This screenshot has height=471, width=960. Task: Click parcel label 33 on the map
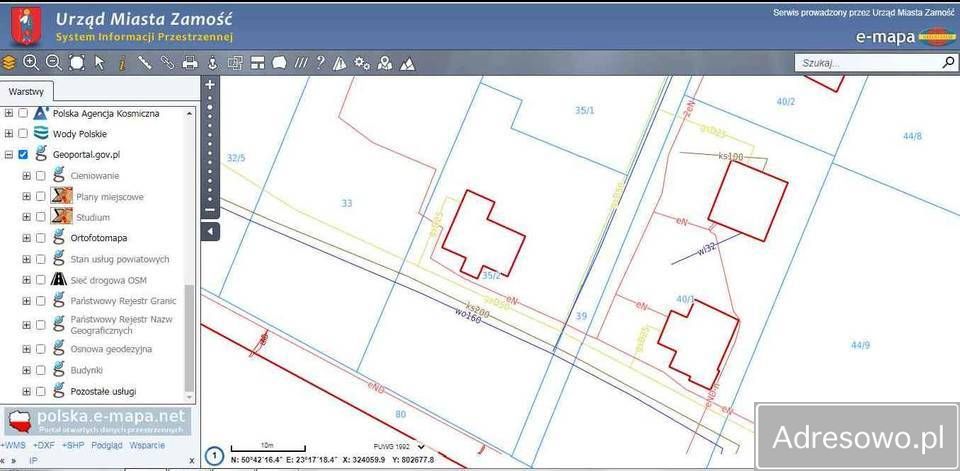(x=347, y=203)
